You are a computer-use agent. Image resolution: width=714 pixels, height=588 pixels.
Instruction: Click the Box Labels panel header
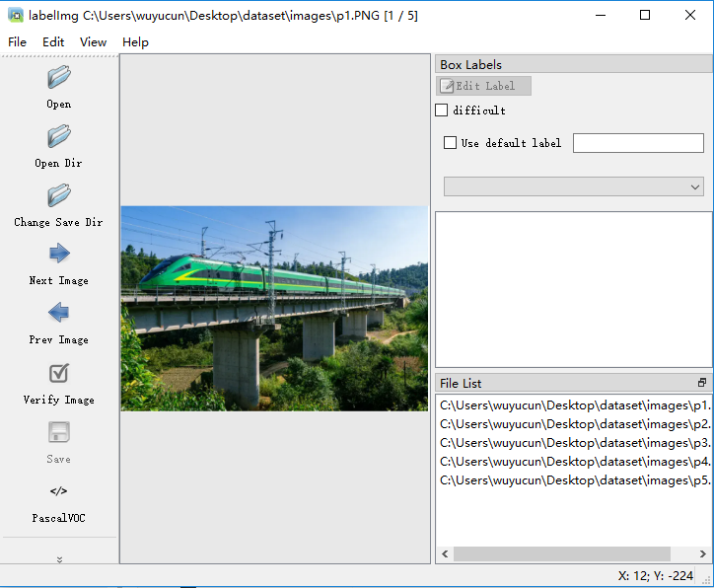click(x=574, y=65)
